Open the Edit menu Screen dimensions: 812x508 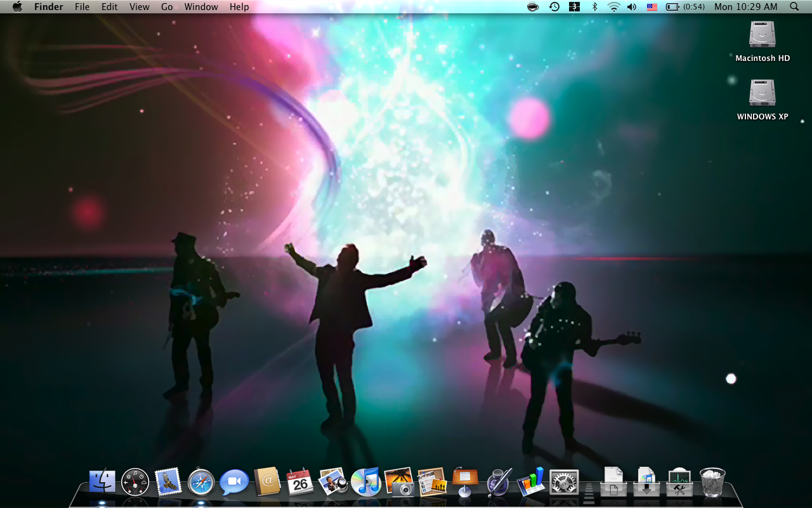click(x=110, y=7)
